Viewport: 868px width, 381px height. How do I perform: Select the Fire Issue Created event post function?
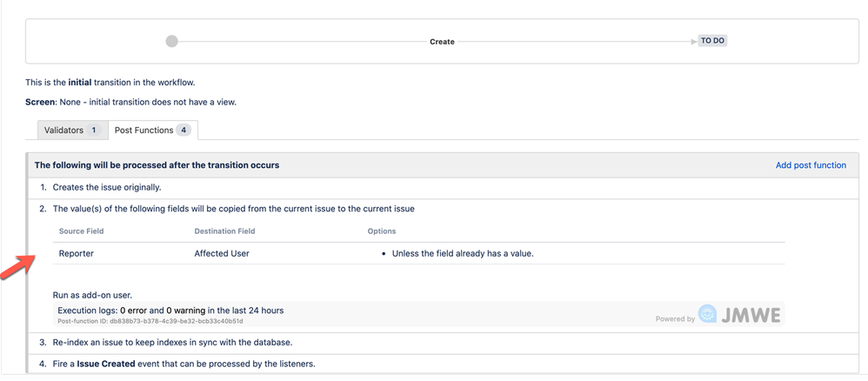tap(184, 364)
